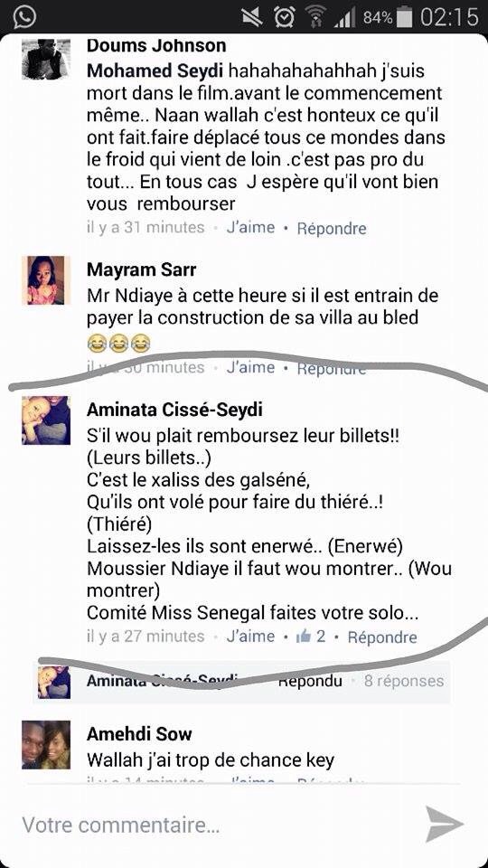488x868 pixels.
Task: Tap the Wi-Fi status icon
Action: [x=316, y=17]
